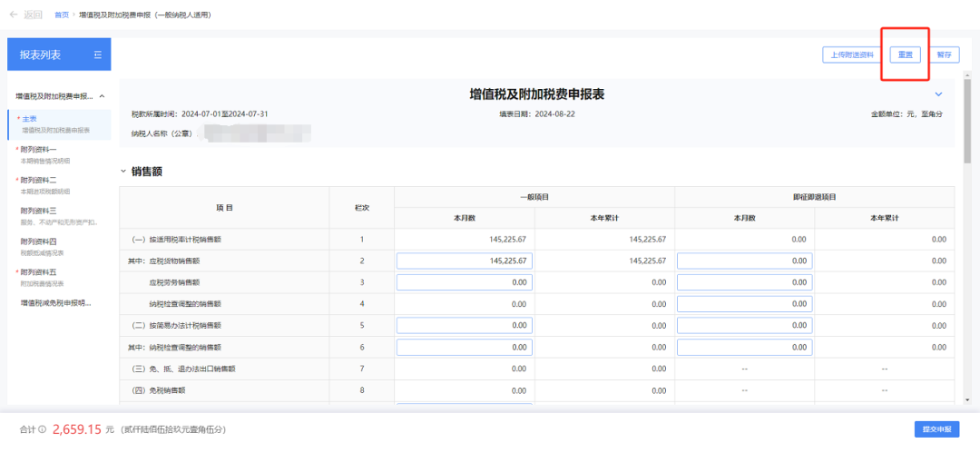Collapse the 增值税及附加税费申报 group in sidebar
Image resolution: width=980 pixels, height=453 pixels.
point(102,96)
